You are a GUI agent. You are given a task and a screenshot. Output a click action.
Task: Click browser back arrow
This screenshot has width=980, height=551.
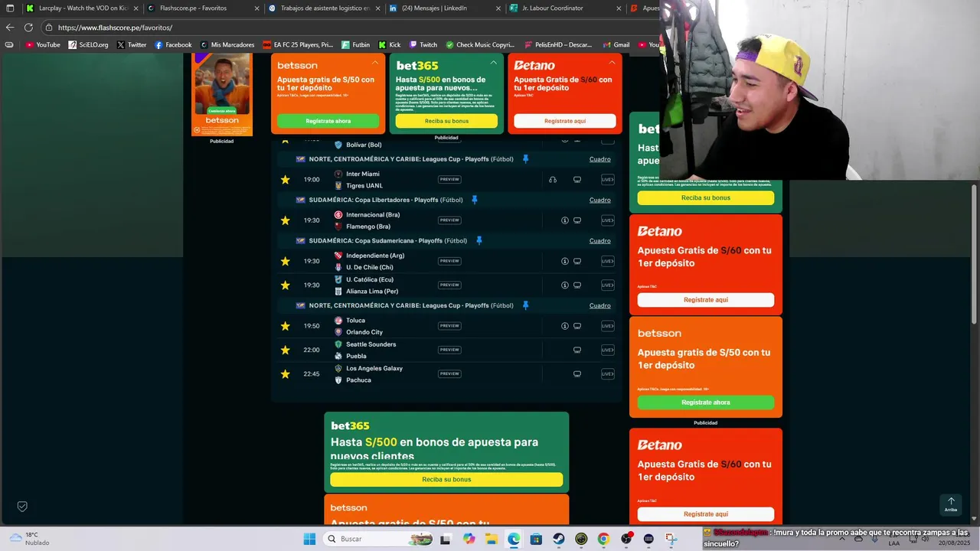(10, 28)
